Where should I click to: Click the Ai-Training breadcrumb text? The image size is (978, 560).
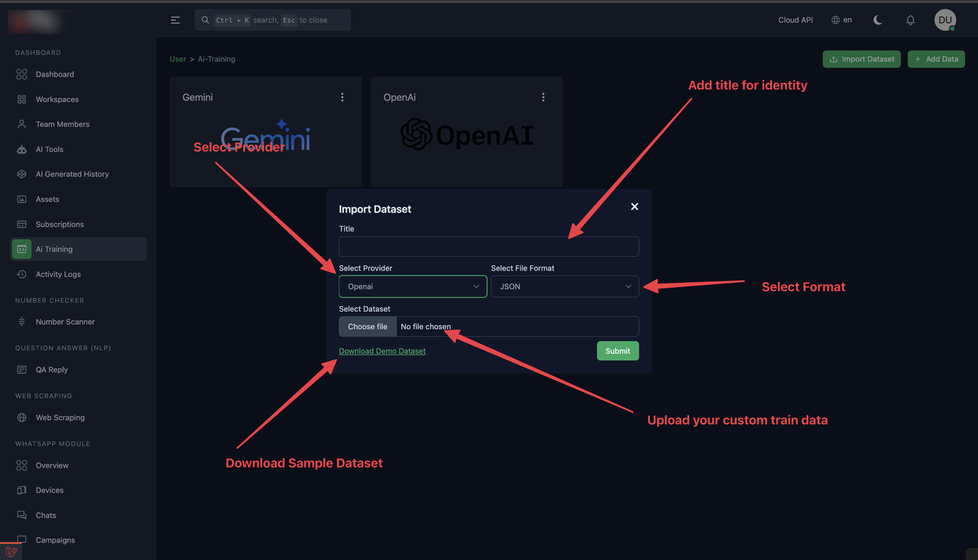pyautogui.click(x=216, y=59)
